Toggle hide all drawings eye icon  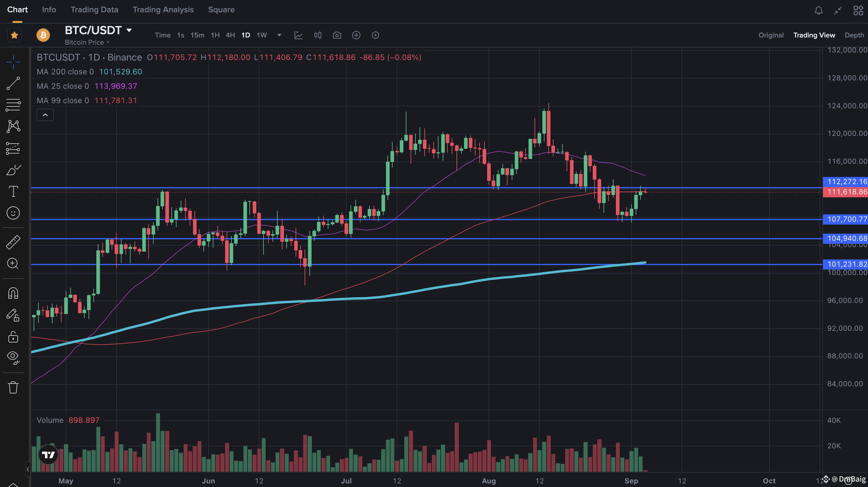click(x=13, y=358)
